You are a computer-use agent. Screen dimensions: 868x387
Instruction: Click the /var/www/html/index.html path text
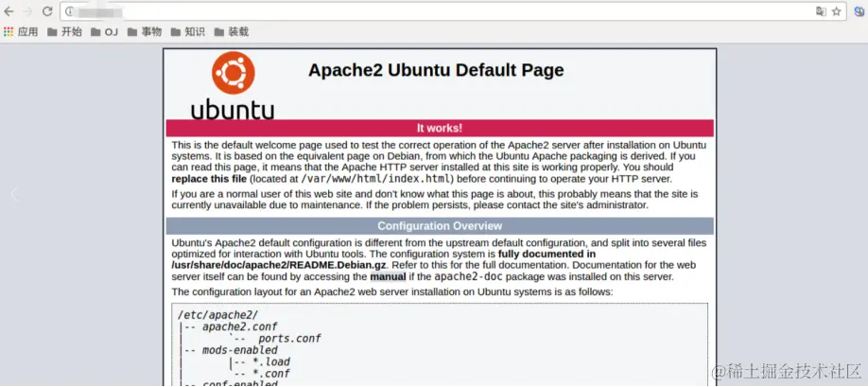coord(377,178)
